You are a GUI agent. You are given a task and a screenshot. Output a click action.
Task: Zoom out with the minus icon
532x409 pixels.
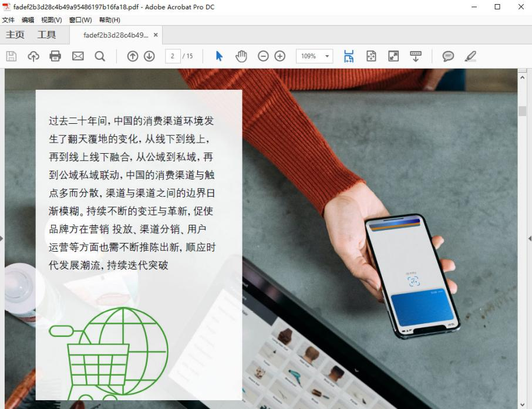click(263, 56)
